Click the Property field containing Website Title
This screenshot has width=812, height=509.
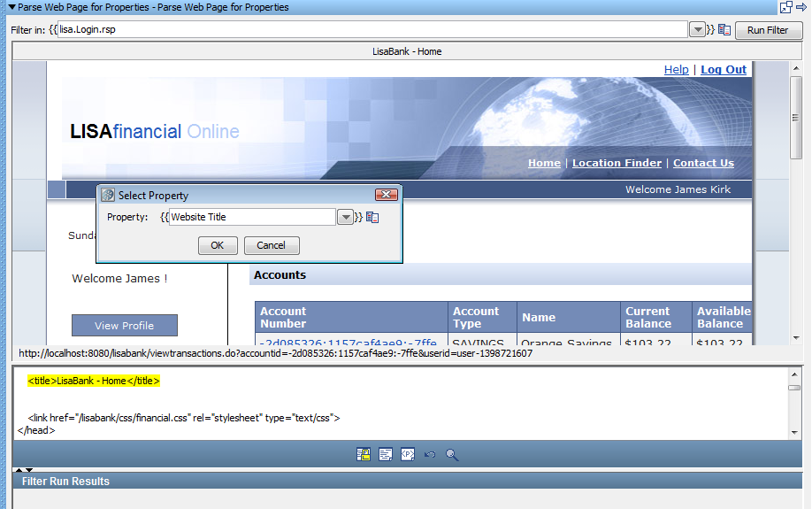(x=253, y=217)
